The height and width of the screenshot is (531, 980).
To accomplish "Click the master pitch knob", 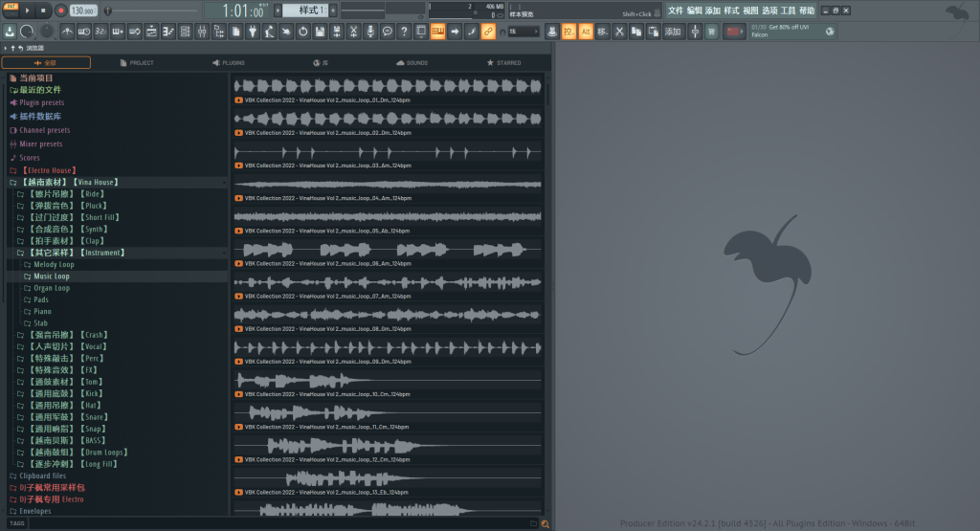I will (x=47, y=32).
